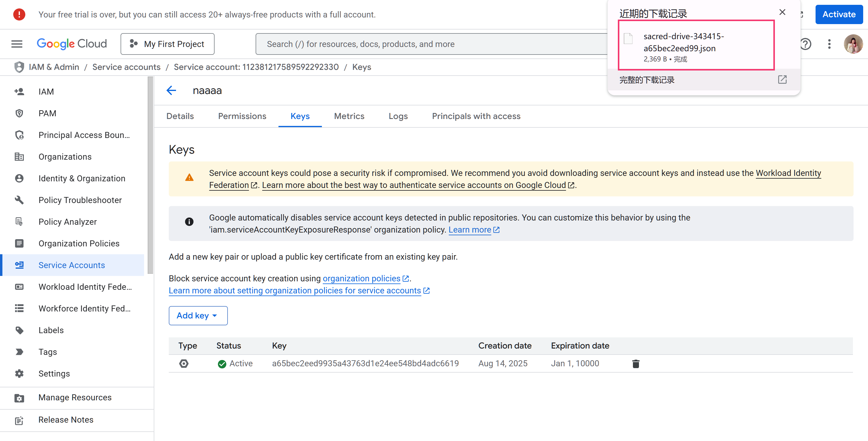Click the Organizations building icon
This screenshot has width=868, height=441.
pyautogui.click(x=19, y=157)
